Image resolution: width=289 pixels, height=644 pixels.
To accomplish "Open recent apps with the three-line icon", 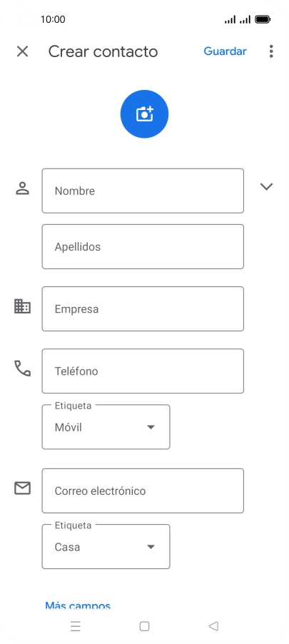I will tap(76, 626).
